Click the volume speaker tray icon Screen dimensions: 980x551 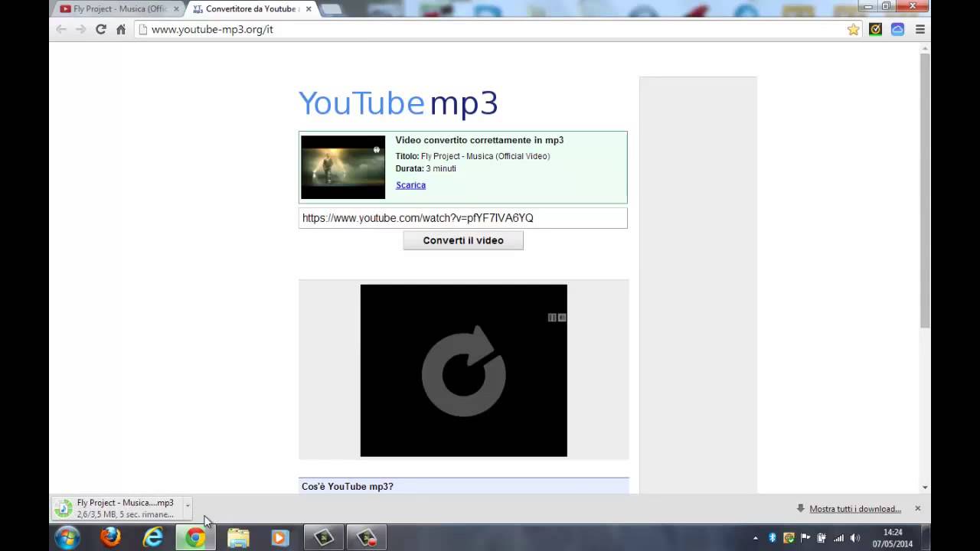tap(855, 538)
